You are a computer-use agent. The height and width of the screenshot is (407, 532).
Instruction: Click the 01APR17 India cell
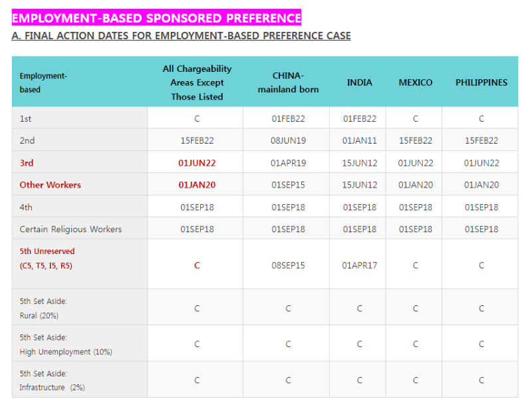359,265
